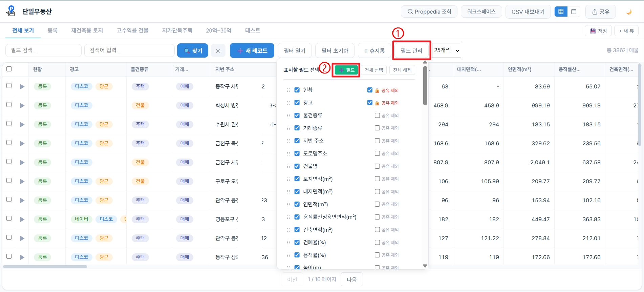Click 매매 badge in 영등포구 row
Screen dimensions: 644x292
[185, 219]
